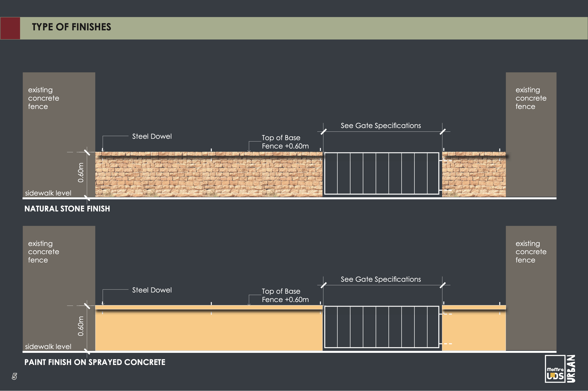
Task: Click the 'Top of Base Fence +0.60m' note in the paint diagram
Action: click(x=285, y=295)
